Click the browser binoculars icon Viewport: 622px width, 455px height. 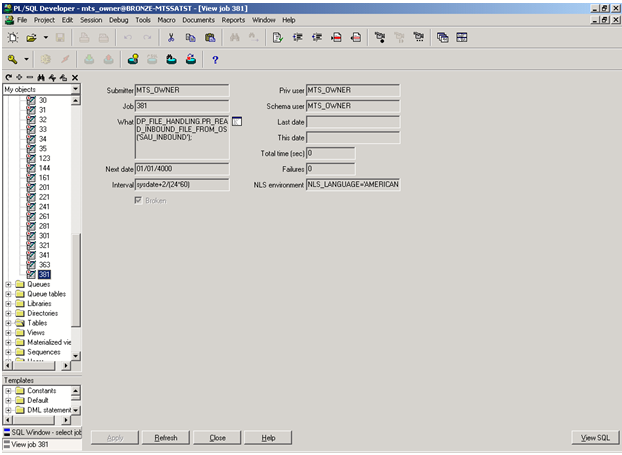point(41,77)
